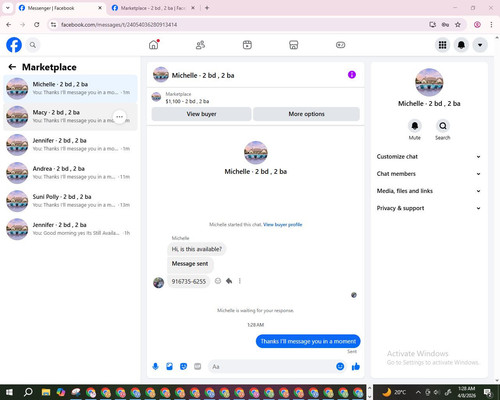Mute this chat with the bell icon

[415, 126]
